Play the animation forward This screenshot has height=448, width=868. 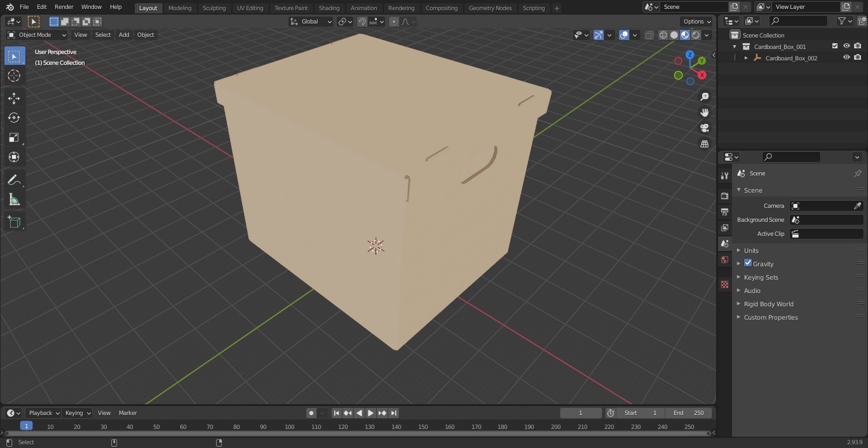(x=370, y=413)
